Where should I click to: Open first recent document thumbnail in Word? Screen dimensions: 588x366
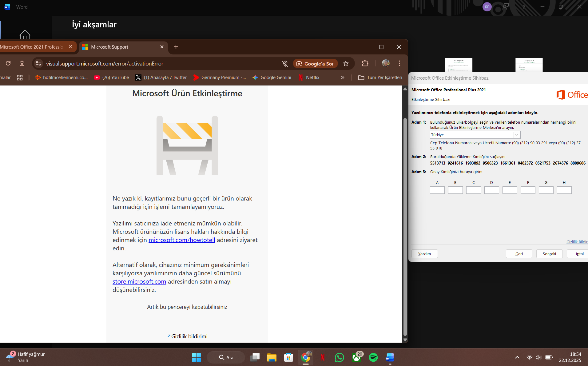point(459,65)
